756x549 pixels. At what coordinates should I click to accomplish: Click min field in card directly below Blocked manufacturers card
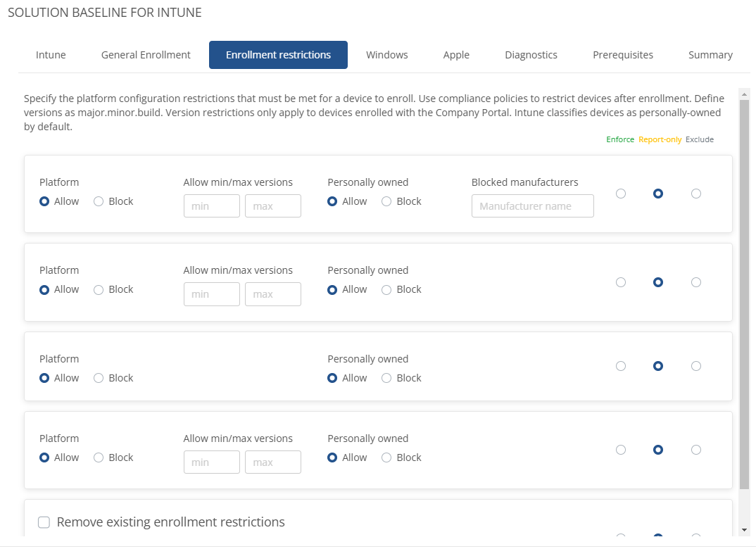[212, 294]
